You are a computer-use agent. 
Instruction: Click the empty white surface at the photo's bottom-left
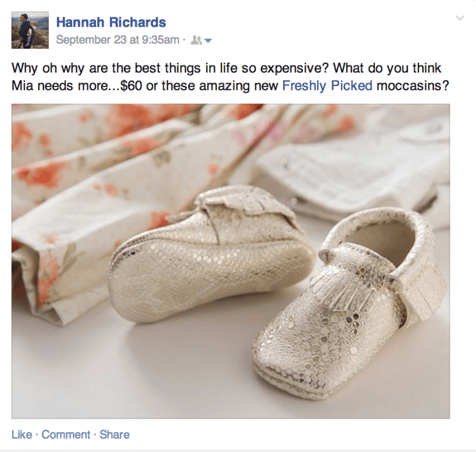(x=87, y=378)
